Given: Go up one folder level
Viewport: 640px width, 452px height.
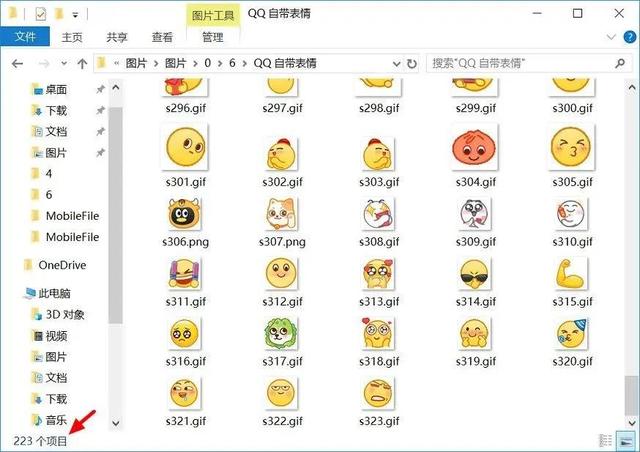Looking at the screenshot, I should point(82,64).
